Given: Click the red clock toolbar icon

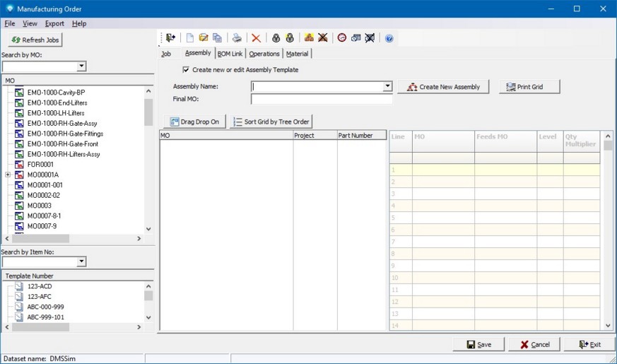Looking at the screenshot, I should point(342,38).
